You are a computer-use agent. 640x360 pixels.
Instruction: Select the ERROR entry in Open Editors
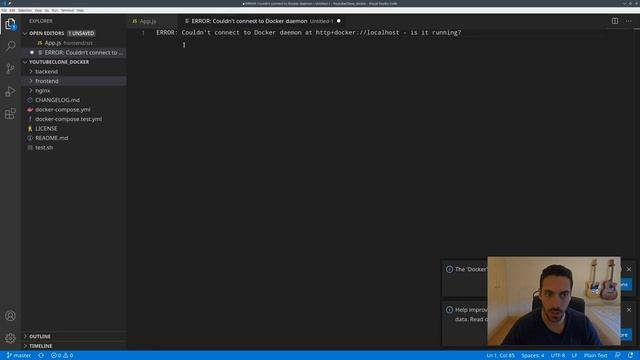(x=73, y=52)
